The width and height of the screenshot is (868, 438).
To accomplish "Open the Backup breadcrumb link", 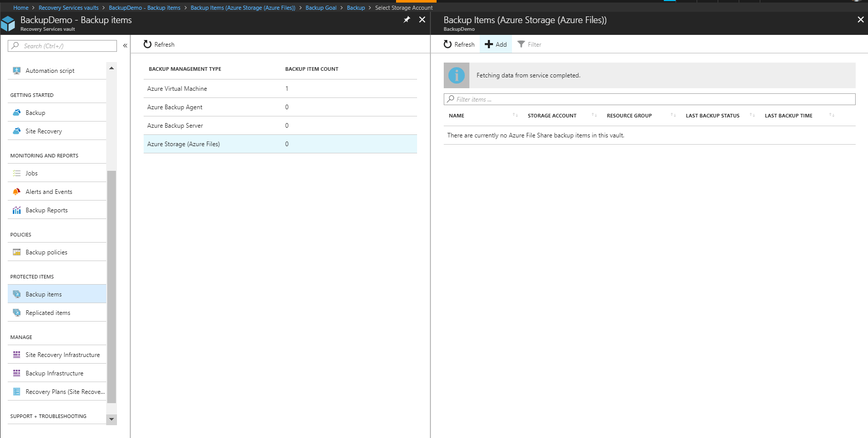I will coord(356,8).
